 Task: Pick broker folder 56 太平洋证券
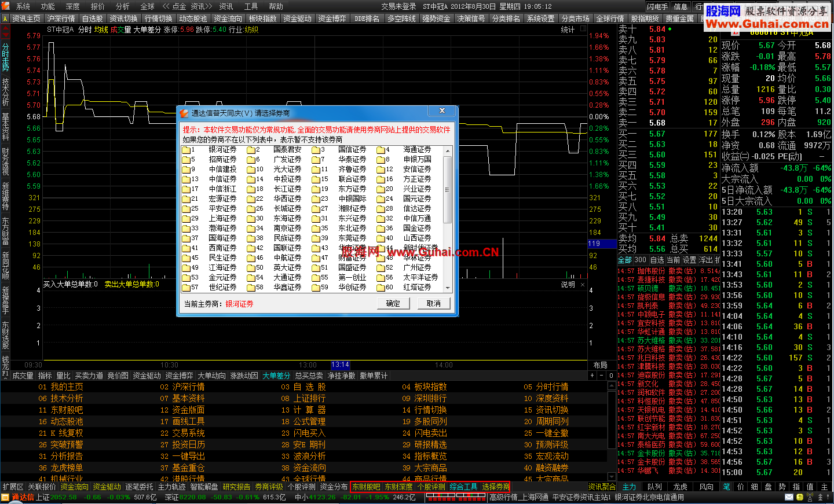click(408, 278)
